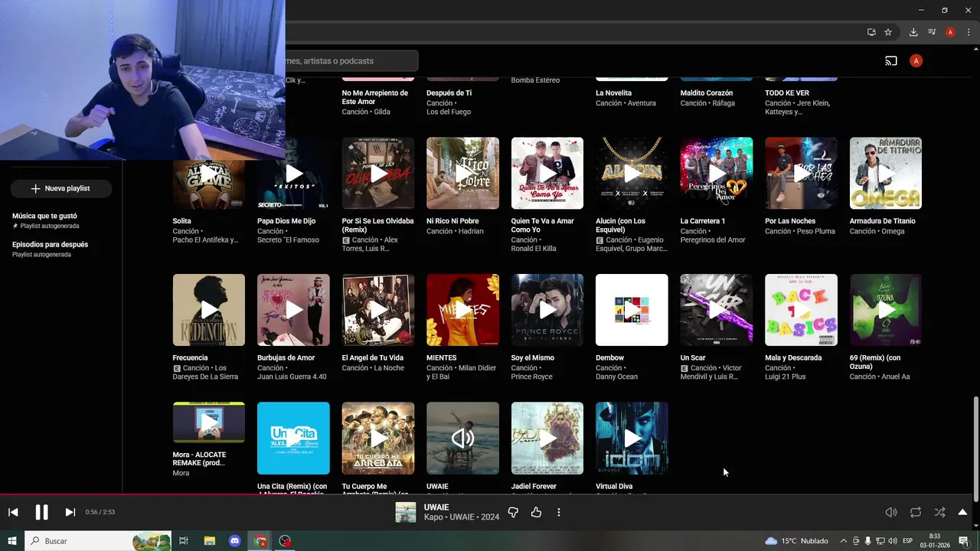This screenshot has height=551, width=980.
Task: Play the Una Cita (Remix) thumbnail
Action: coord(293,438)
